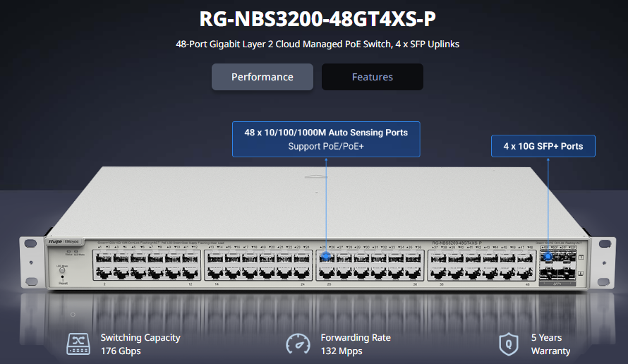
Task: Select the blue hotspot on the Ethernet ports
Action: coord(326,256)
